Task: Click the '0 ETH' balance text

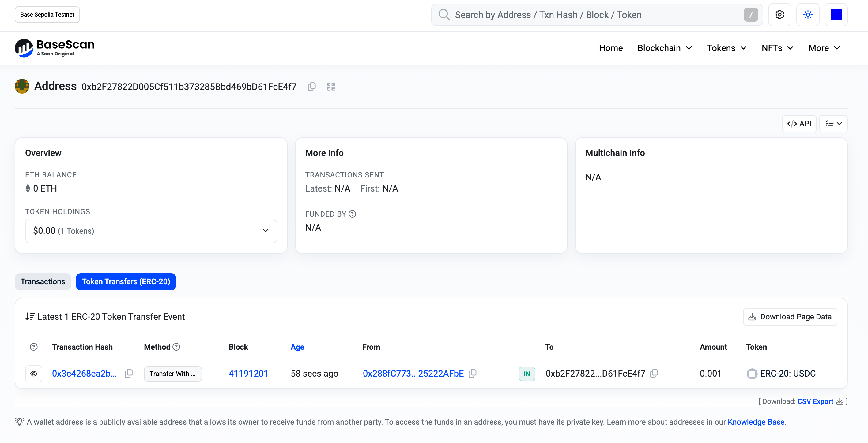Action: click(x=45, y=188)
